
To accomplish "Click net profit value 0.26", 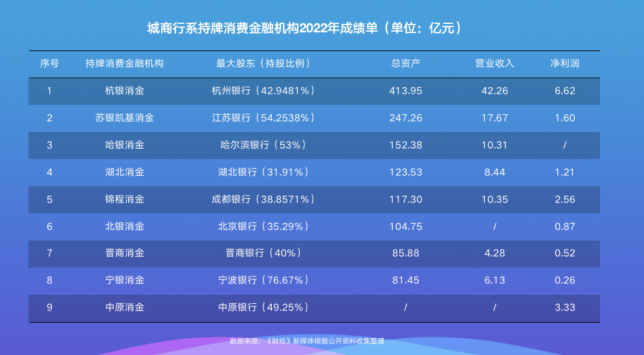I will (565, 280).
